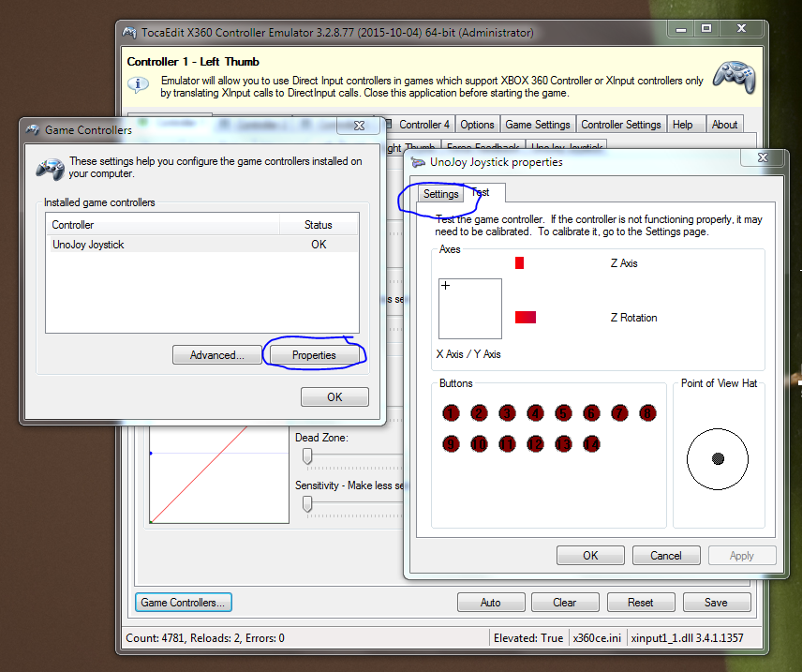Screen dimensions: 802x672
Task: Click the UnoJoy properties title bar icon
Action: click(418, 162)
